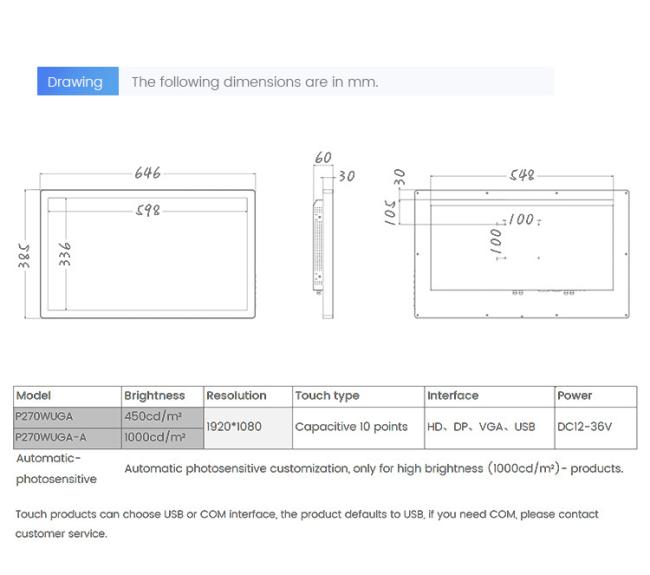This screenshot has width=650, height=575.
Task: Click the 1920*1080 resolution cell
Action: [x=234, y=427]
